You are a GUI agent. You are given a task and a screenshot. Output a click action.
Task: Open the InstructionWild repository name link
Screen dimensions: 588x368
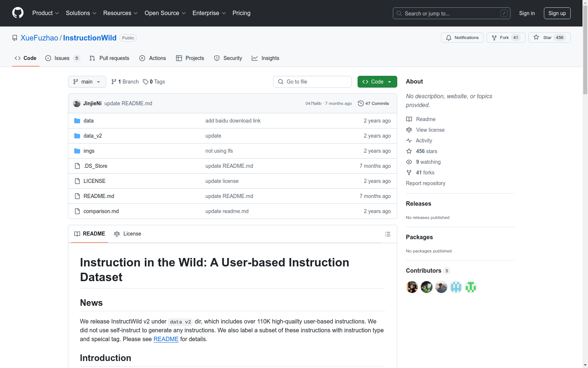tap(90, 38)
